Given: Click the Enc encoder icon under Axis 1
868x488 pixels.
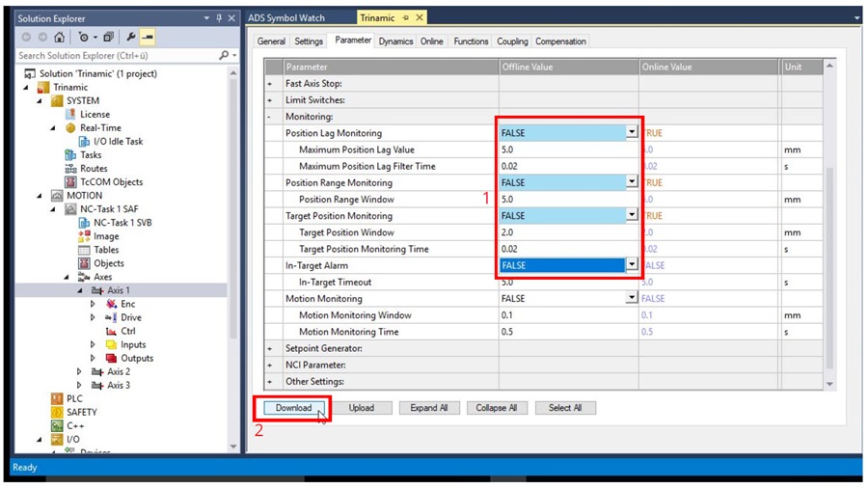Looking at the screenshot, I should (x=111, y=304).
